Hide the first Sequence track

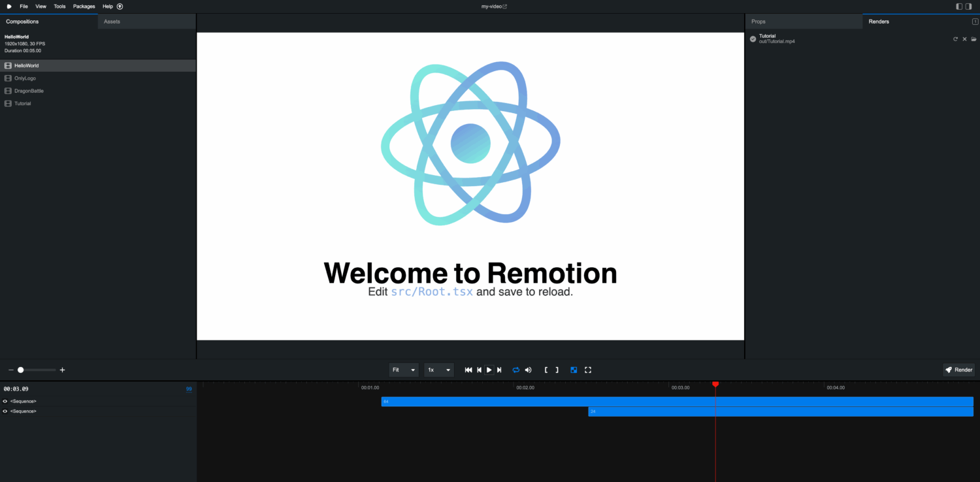pos(5,401)
